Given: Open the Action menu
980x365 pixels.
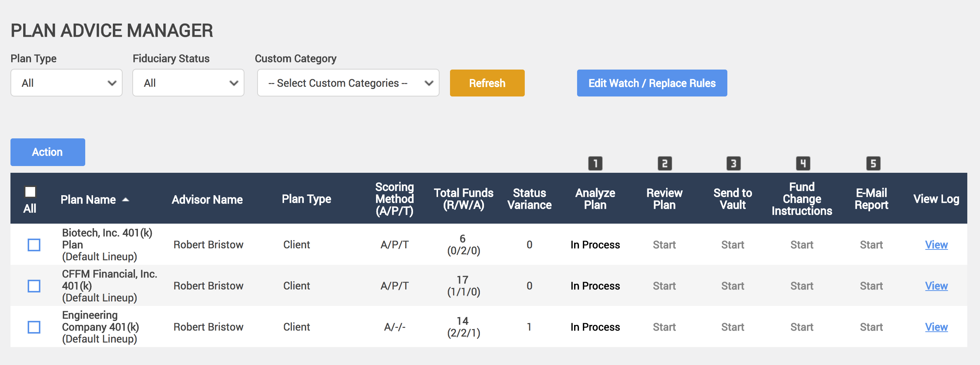Looking at the screenshot, I should tap(47, 152).
